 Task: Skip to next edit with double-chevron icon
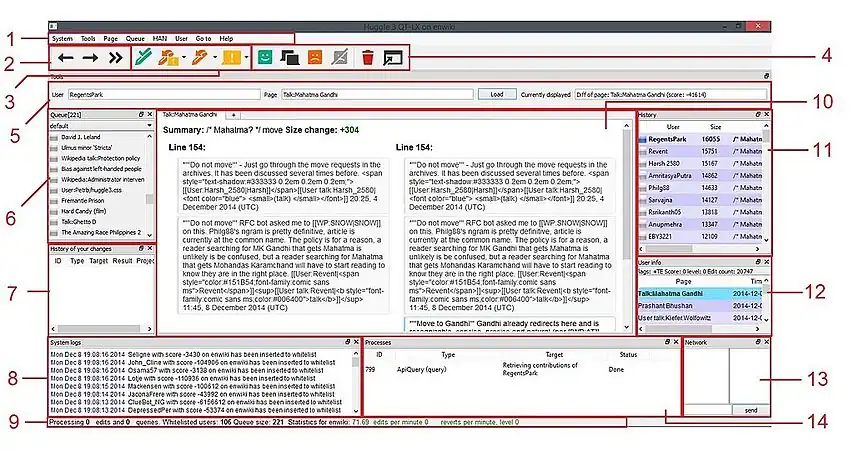tap(115, 57)
